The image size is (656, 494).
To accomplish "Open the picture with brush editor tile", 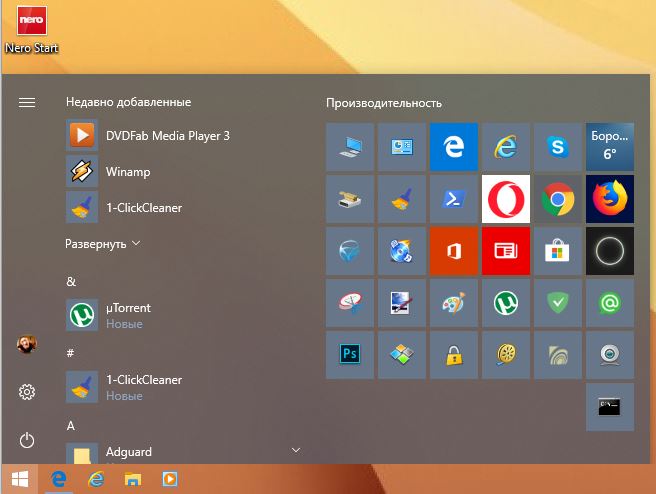I will click(x=402, y=303).
